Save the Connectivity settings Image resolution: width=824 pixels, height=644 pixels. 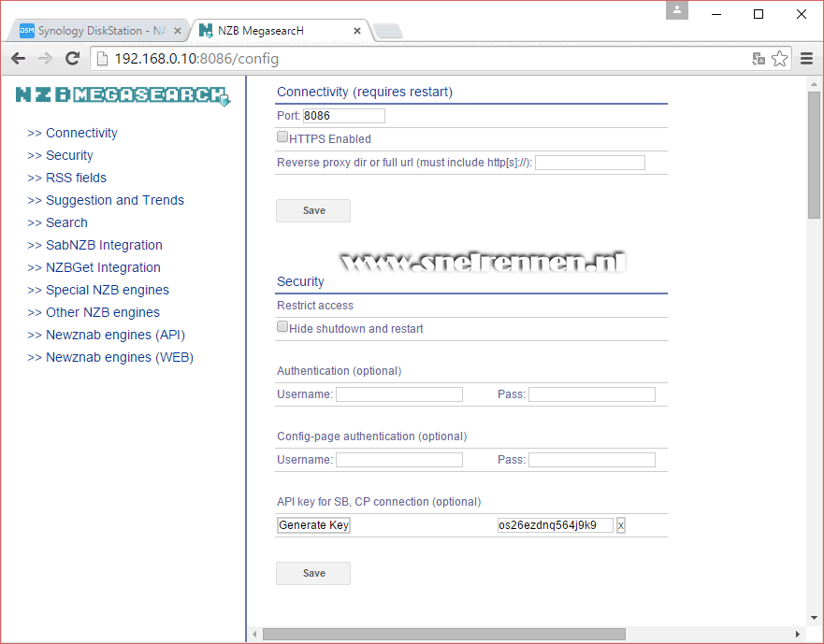tap(313, 210)
